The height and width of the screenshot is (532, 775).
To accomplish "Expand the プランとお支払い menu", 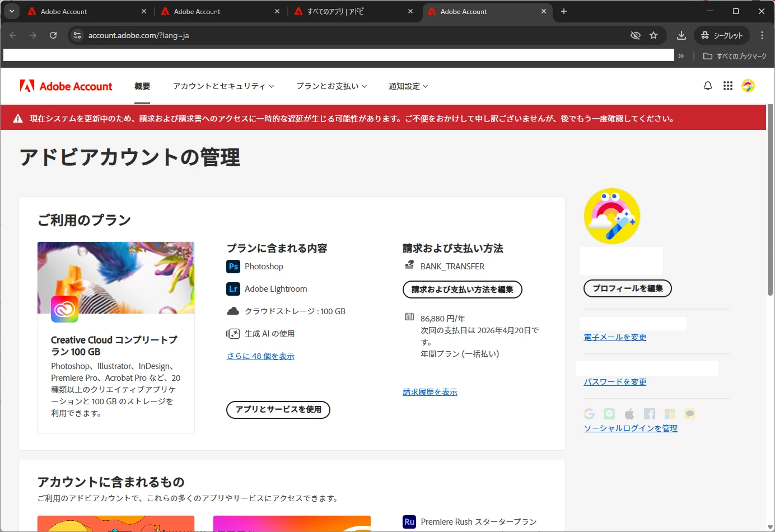I will click(x=332, y=86).
